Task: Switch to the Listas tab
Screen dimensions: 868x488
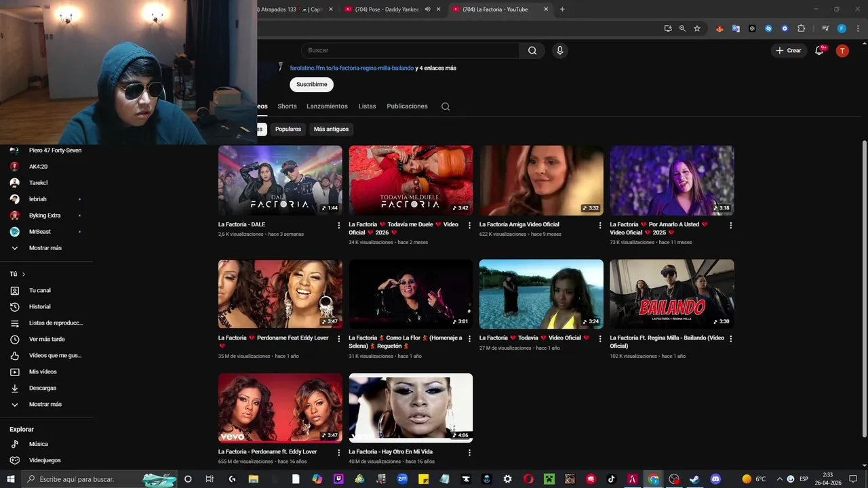Action: (x=367, y=106)
